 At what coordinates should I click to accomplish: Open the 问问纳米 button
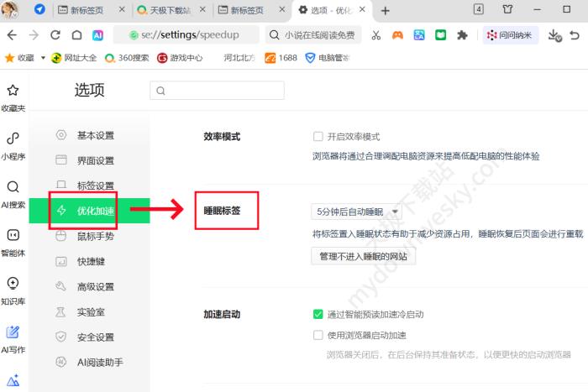point(512,35)
